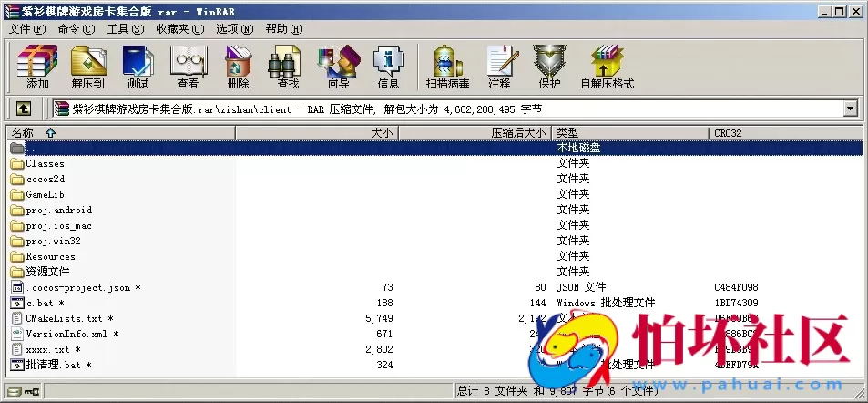Open the 收藏夹 (Favorites) menu
The image size is (868, 403).
tap(180, 29)
